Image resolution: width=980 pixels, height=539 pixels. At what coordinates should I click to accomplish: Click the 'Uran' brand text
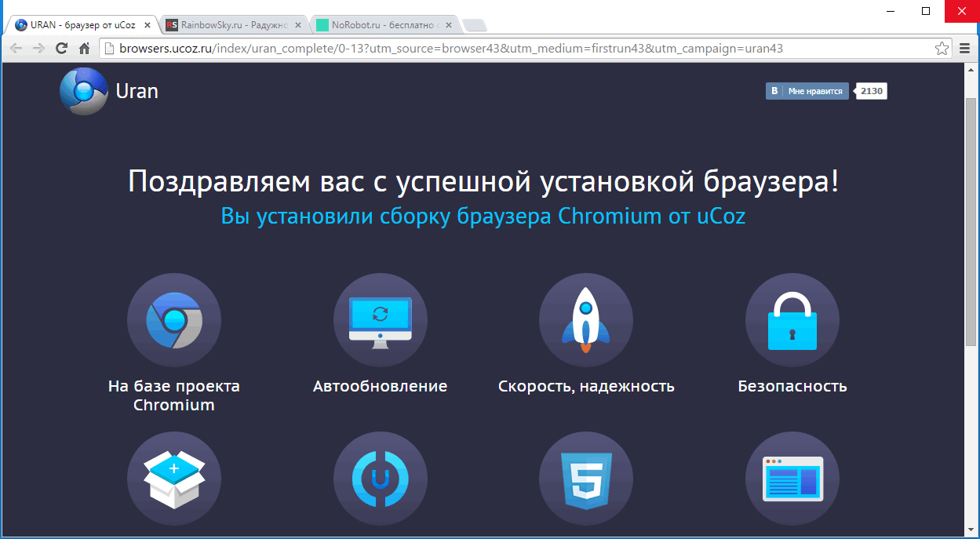137,91
